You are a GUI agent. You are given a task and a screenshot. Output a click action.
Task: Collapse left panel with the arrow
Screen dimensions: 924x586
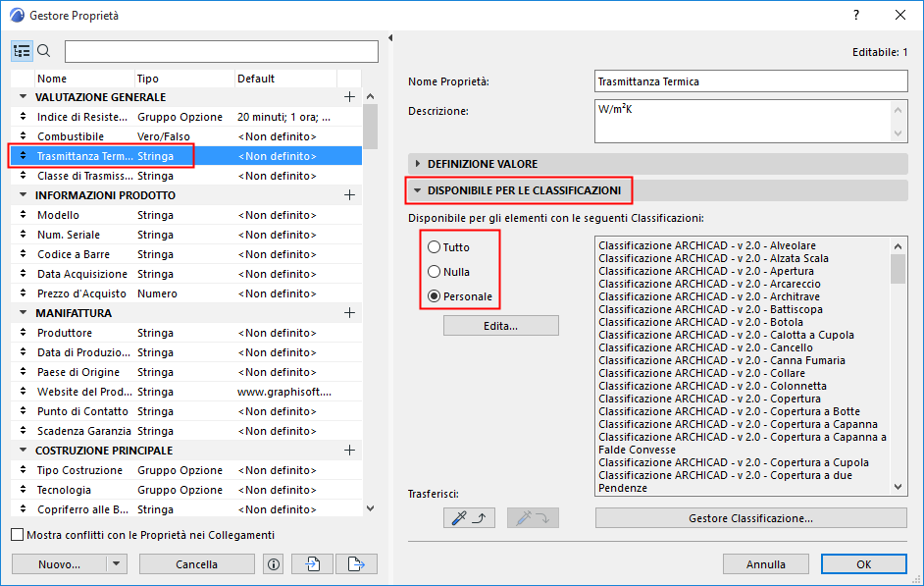[x=390, y=37]
